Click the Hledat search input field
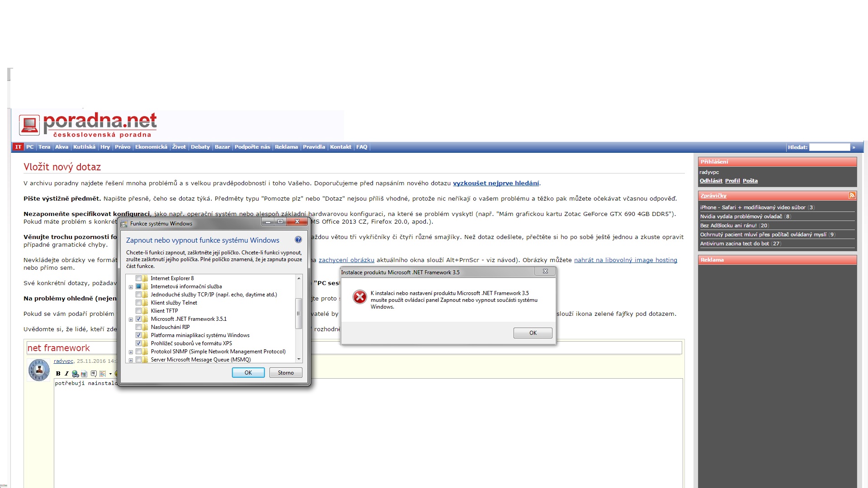 point(829,147)
